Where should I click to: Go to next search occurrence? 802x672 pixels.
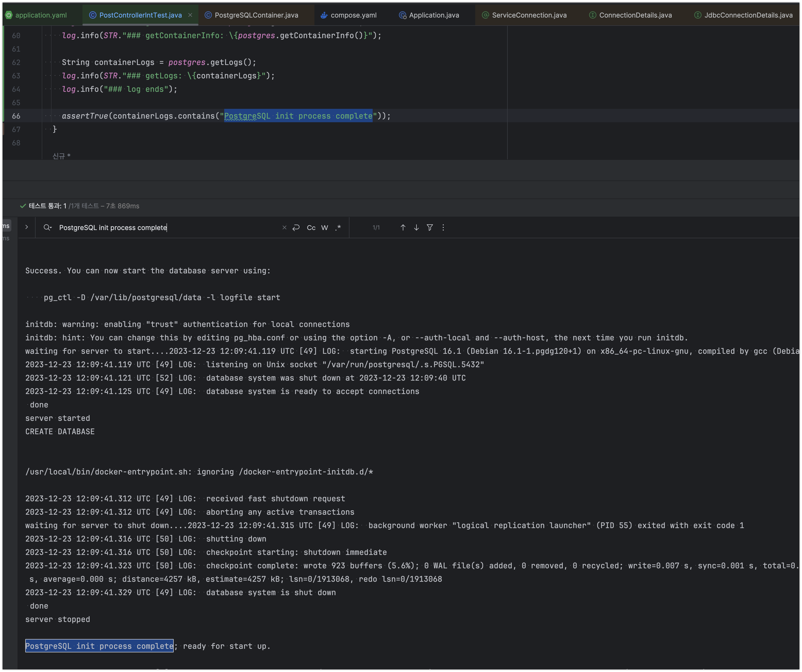pos(416,228)
